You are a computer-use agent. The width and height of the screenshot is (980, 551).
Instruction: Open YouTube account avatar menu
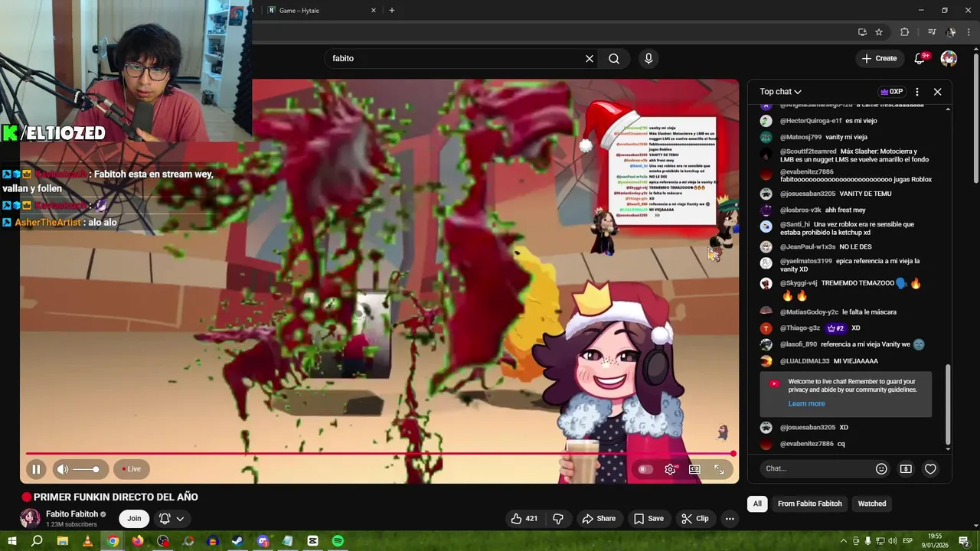(x=949, y=58)
